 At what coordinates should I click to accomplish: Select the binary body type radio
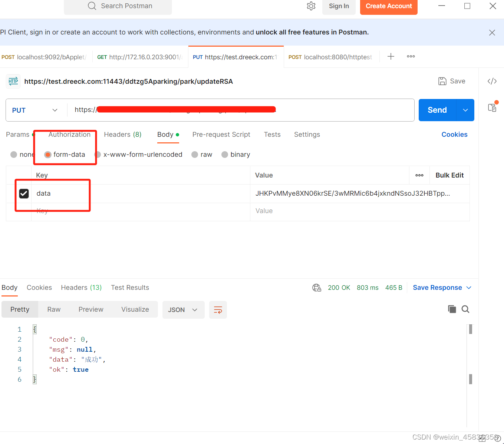225,155
